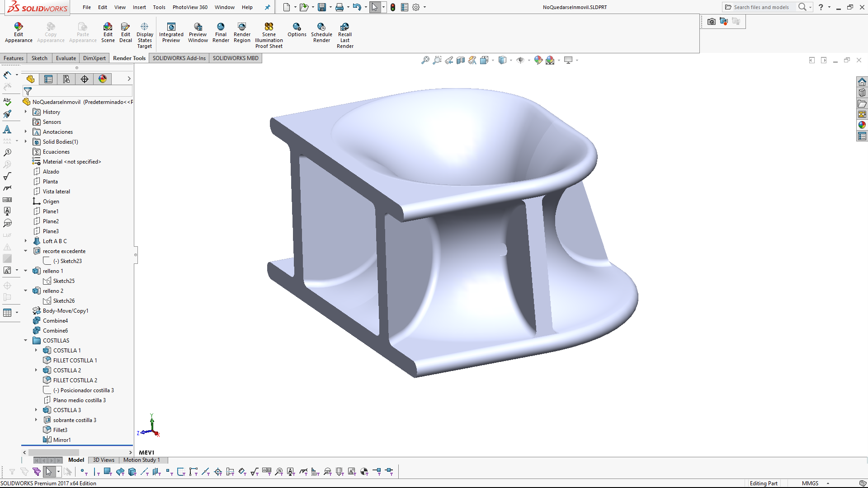Switch to the Features tab
The width and height of the screenshot is (868, 488).
pos(14,58)
